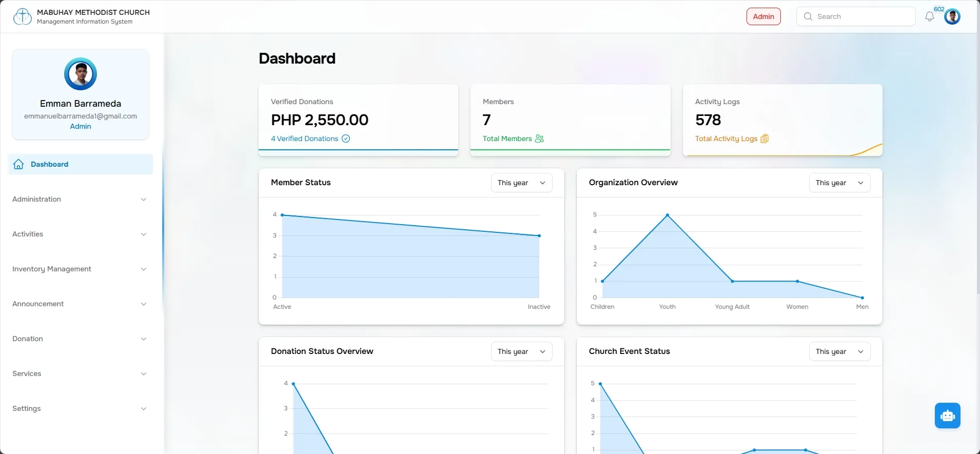Click the search magnifier icon
This screenshot has height=454, width=980.
[x=808, y=16]
